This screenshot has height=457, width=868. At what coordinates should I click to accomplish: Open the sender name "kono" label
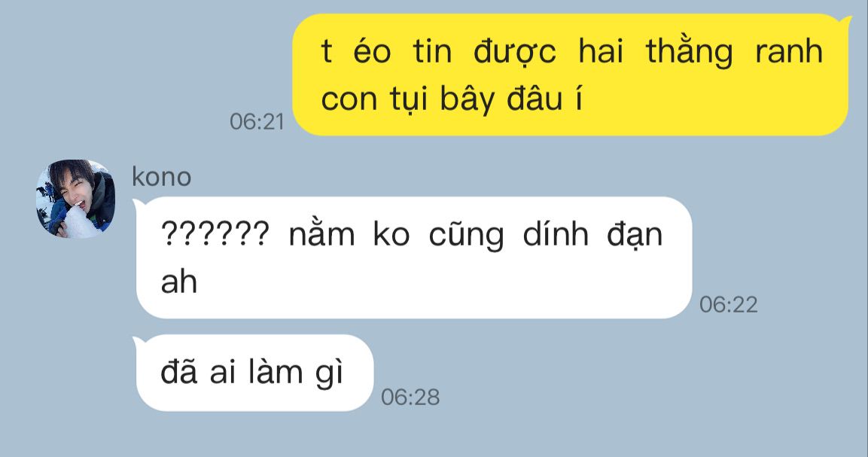(x=162, y=177)
